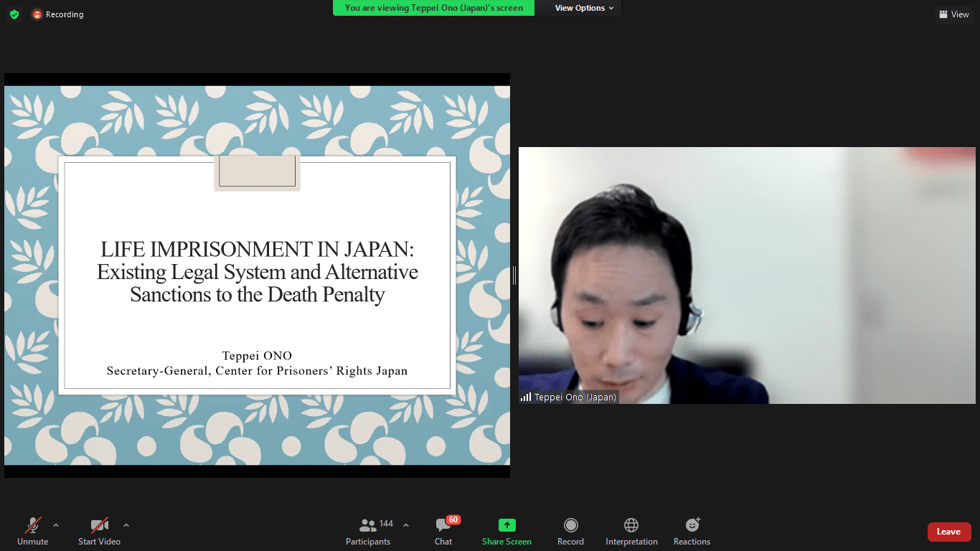Expand audio settings arrow next to Unmute

[56, 525]
